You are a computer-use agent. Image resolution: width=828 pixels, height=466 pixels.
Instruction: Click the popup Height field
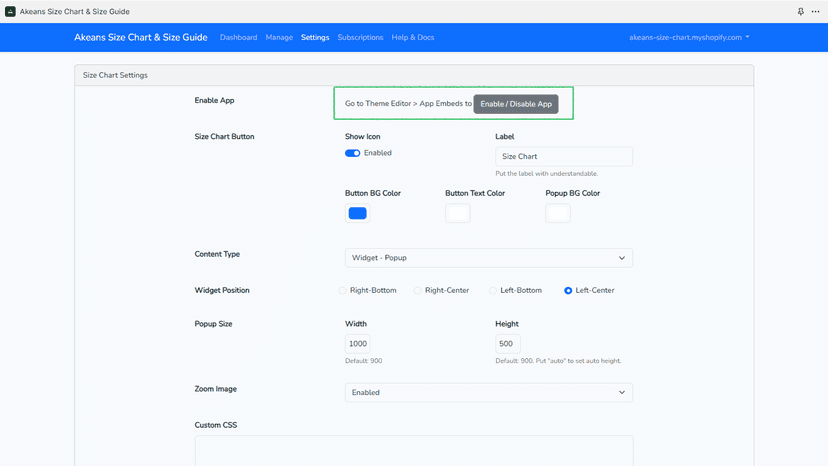507,344
